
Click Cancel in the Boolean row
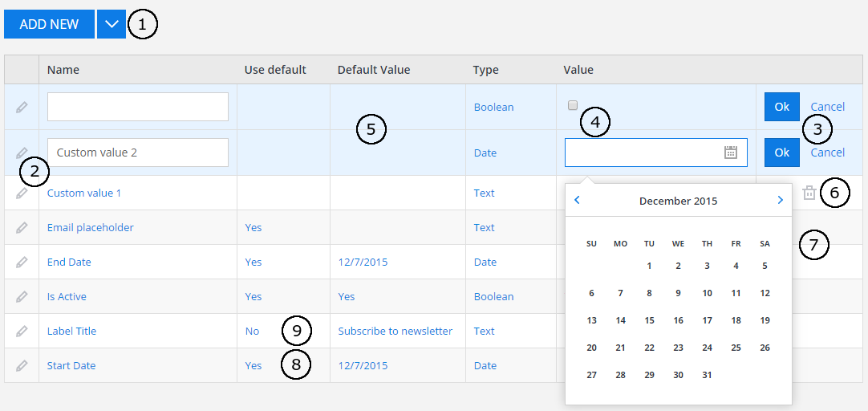828,107
